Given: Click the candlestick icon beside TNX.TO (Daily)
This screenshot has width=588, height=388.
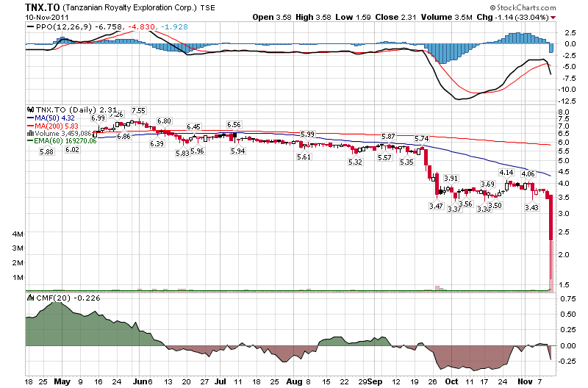Looking at the screenshot, I should coord(29,108).
